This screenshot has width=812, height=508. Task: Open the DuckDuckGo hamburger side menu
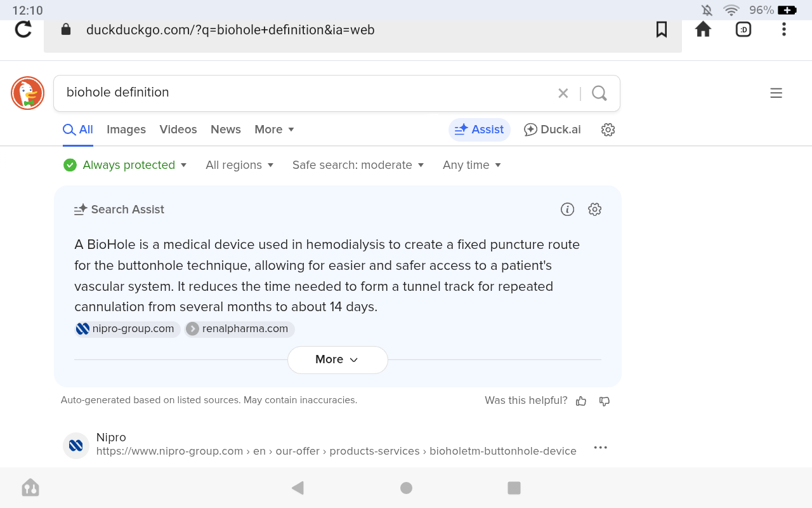(x=776, y=93)
